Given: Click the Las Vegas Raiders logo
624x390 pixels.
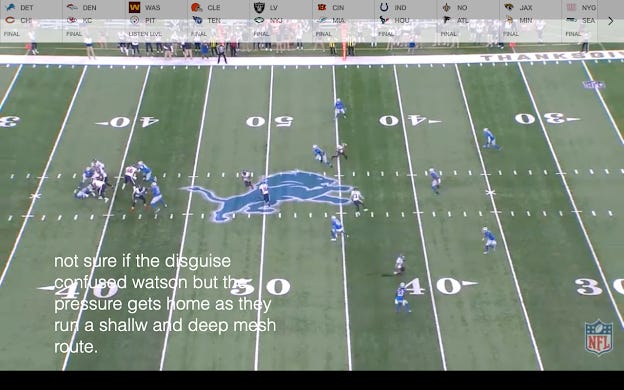Looking at the screenshot, I should tap(259, 7).
